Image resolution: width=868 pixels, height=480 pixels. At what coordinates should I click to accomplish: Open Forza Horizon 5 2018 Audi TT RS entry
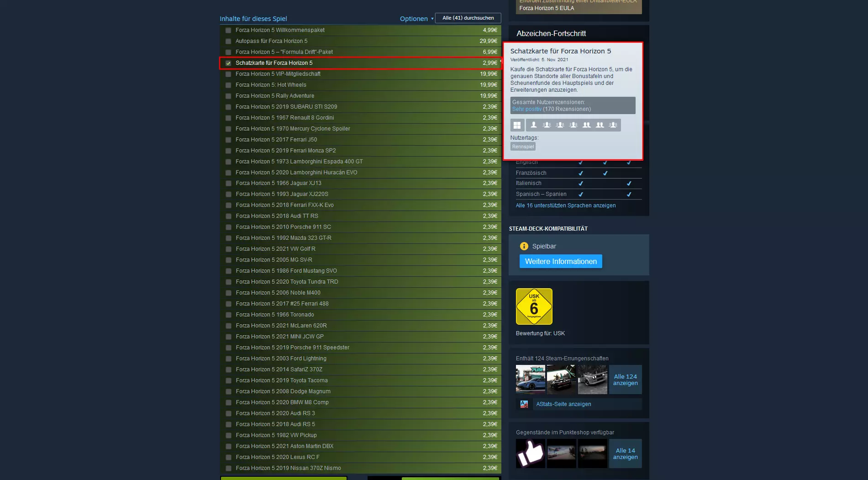tap(361, 216)
